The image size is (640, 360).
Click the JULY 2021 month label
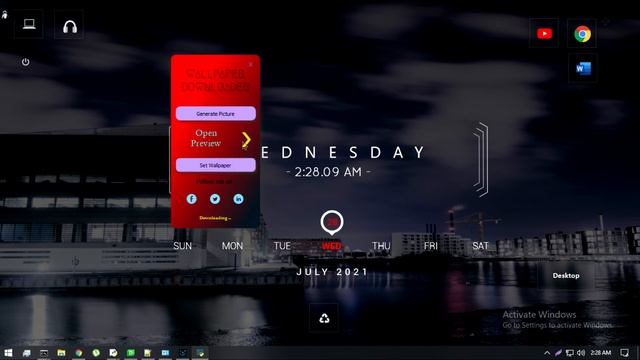coord(332,272)
